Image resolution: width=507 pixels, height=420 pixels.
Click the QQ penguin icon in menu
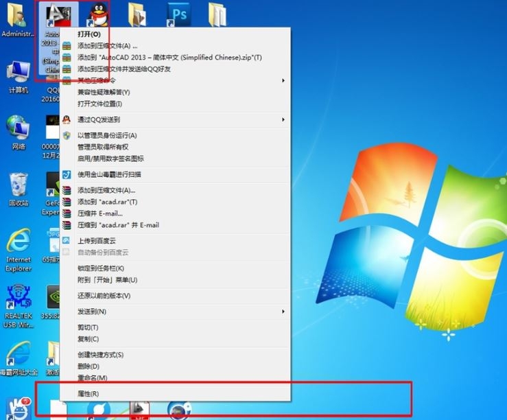(x=67, y=119)
